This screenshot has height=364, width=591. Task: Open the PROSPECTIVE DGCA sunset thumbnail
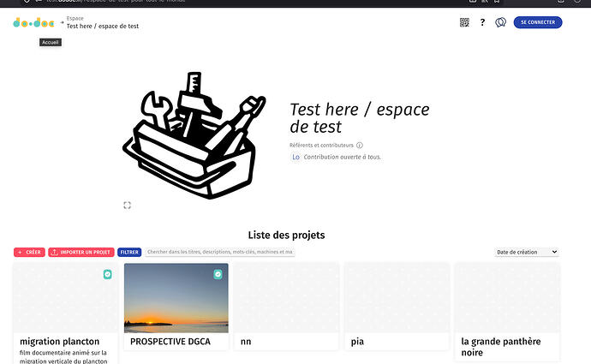click(176, 298)
